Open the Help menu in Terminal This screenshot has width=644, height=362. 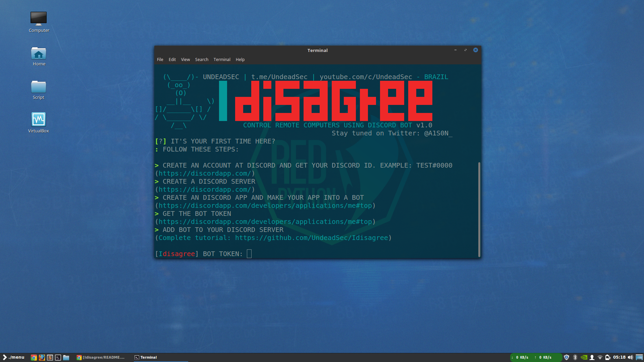coord(240,59)
